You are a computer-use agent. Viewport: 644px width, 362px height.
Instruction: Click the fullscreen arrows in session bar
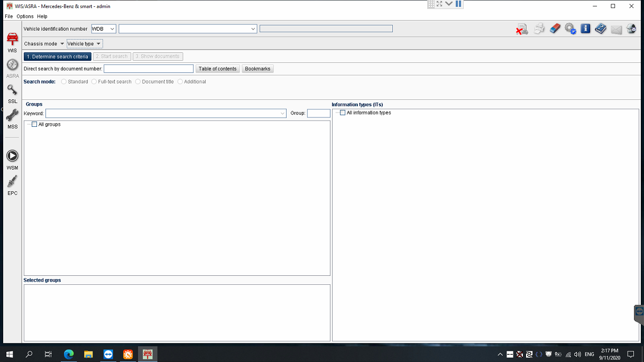coord(439,4)
